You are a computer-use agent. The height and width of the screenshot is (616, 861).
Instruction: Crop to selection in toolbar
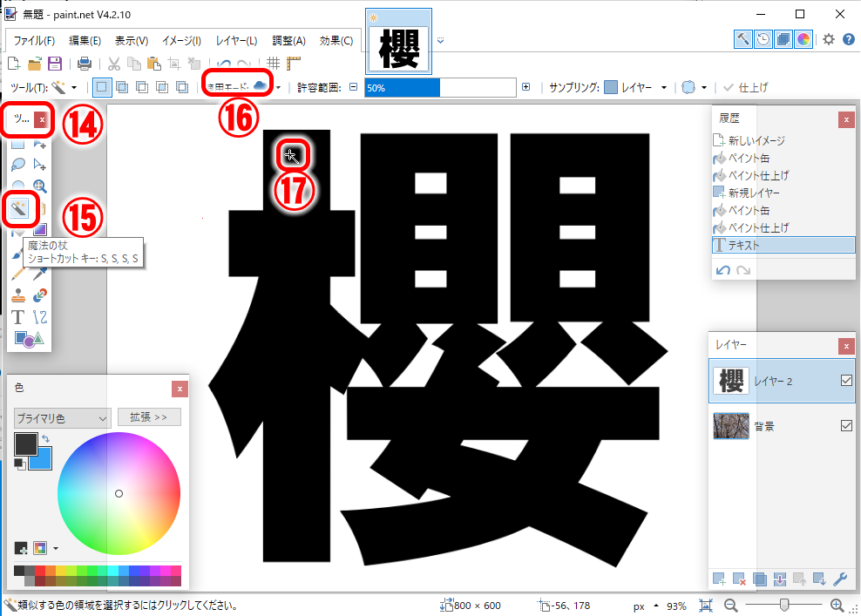(x=174, y=64)
